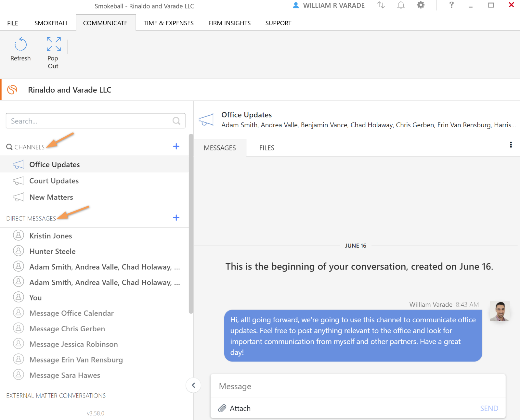Start a new direct message with plus icon
Screen dimensions: 520x420
[x=176, y=218]
